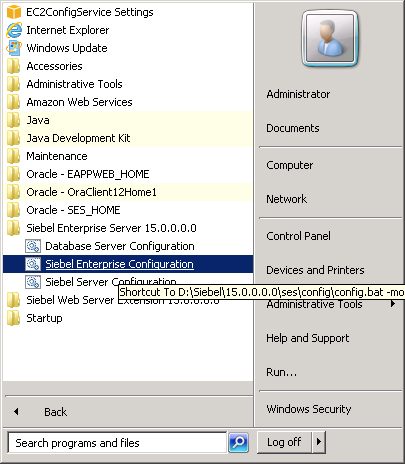Click Siebel Enterprise Configuration shortcut icon
This screenshot has height=464, width=405.
(33, 264)
